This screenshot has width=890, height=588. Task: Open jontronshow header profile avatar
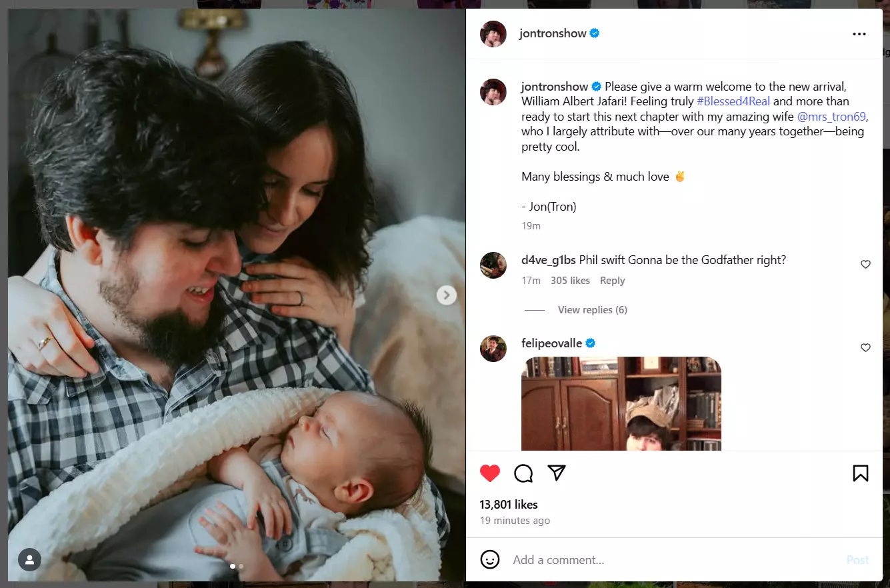coord(493,34)
